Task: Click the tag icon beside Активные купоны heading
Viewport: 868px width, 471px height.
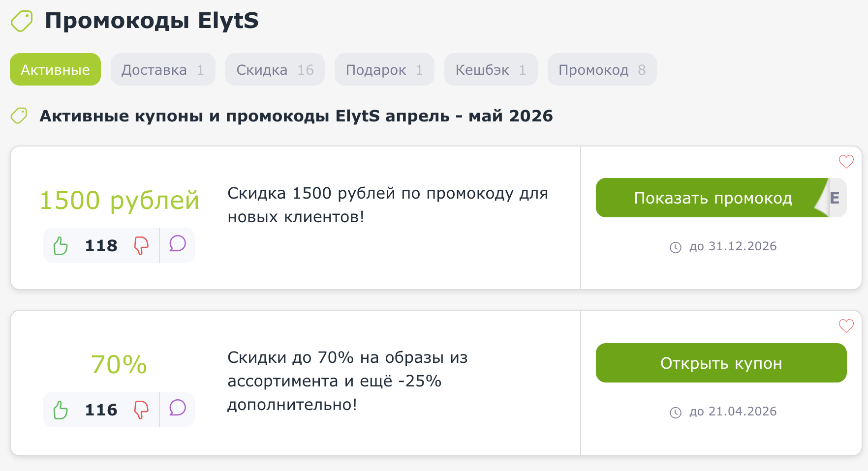Action: tap(19, 116)
